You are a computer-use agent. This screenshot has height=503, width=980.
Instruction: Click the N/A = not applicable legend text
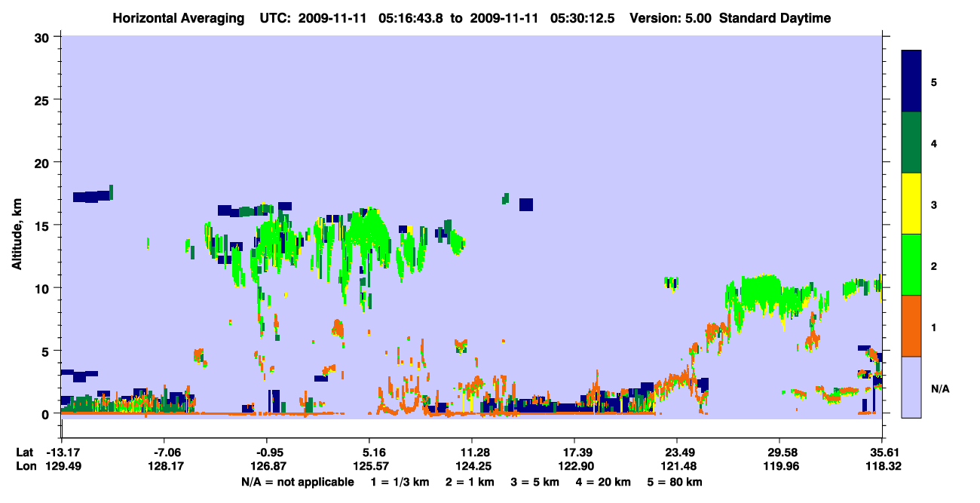[297, 482]
